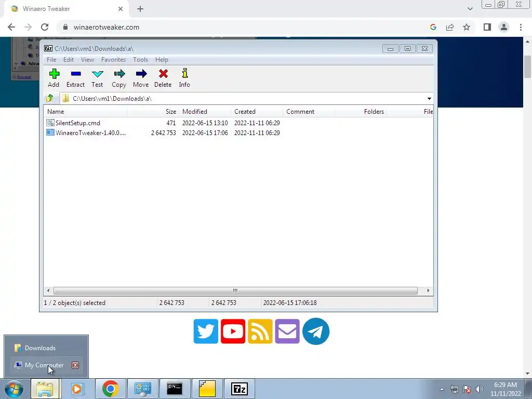Click the share page icon in Chrome
Screen dimensions: 532x399
tap(450, 27)
